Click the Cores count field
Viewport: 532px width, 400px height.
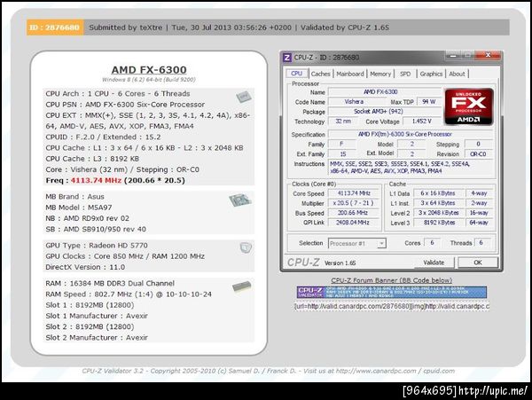click(x=432, y=243)
